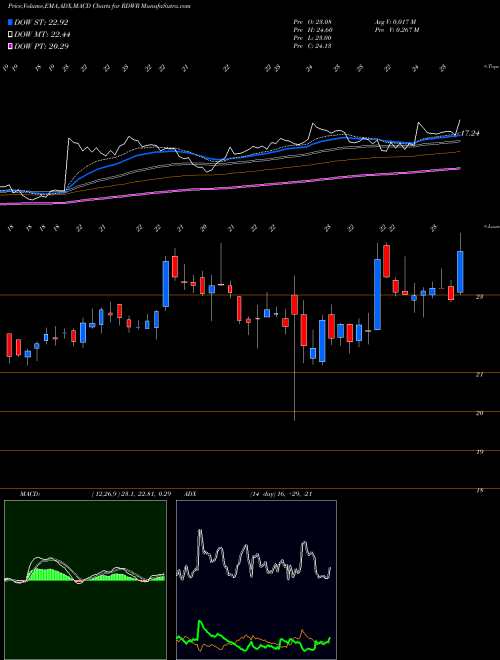Click the chart title mentioning MunafaSutra.com
This screenshot has width=500, height=660.
(99, 7)
